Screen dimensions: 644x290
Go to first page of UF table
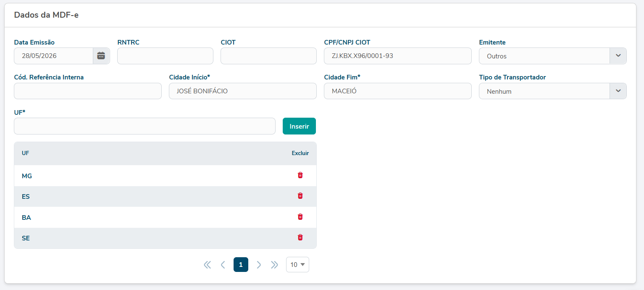pos(207,265)
